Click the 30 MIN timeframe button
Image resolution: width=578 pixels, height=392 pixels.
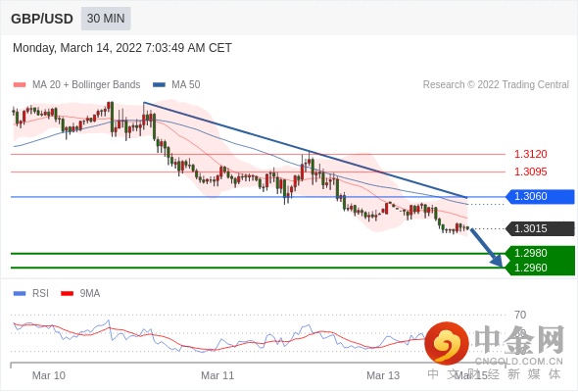[x=106, y=19]
